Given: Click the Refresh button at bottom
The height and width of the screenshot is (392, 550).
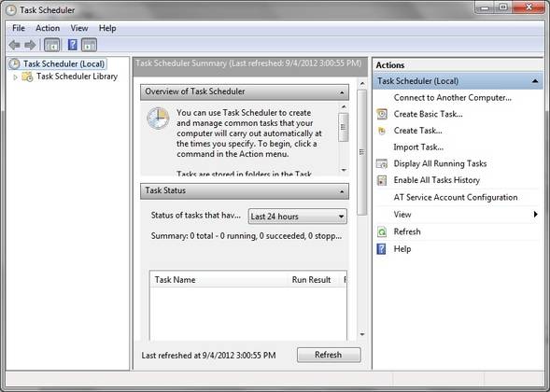Looking at the screenshot, I should pyautogui.click(x=329, y=355).
